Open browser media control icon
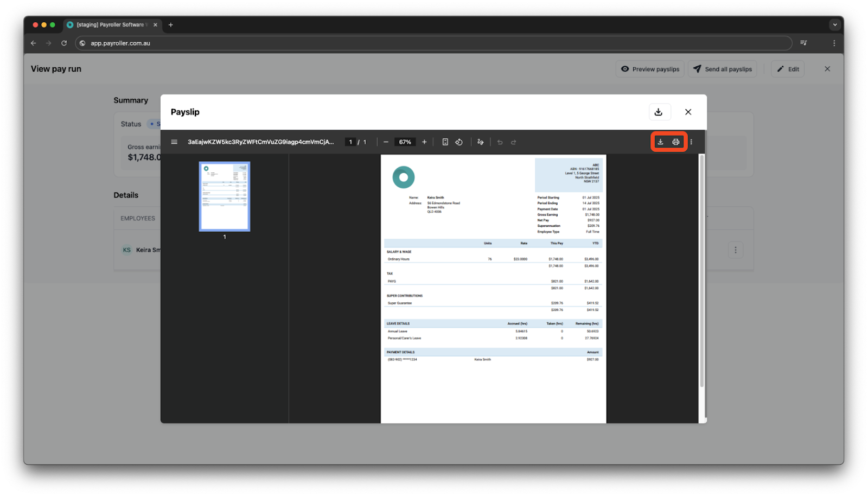The height and width of the screenshot is (496, 868). tap(803, 43)
